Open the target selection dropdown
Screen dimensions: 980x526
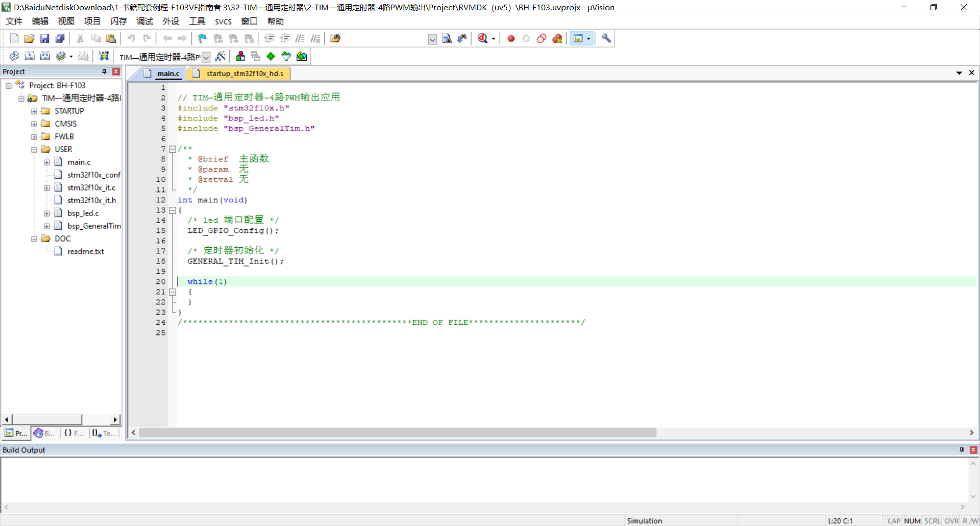(206, 57)
